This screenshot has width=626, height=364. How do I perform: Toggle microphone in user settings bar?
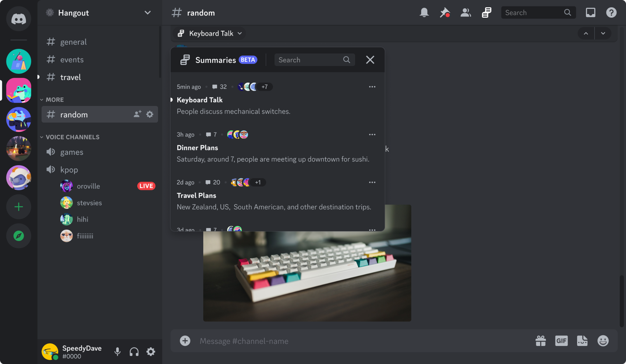(117, 351)
